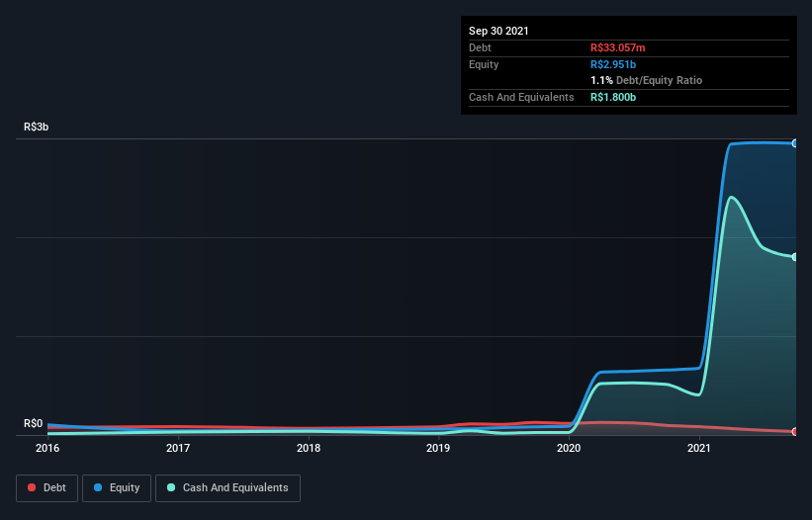Click the R$3b y-axis label

tap(37, 127)
